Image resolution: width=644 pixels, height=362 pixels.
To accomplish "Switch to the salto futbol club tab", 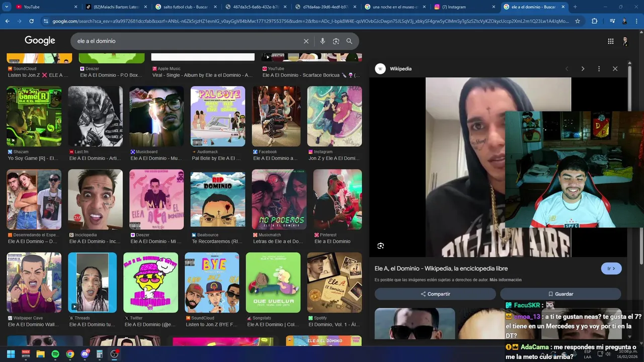I will [185, 7].
